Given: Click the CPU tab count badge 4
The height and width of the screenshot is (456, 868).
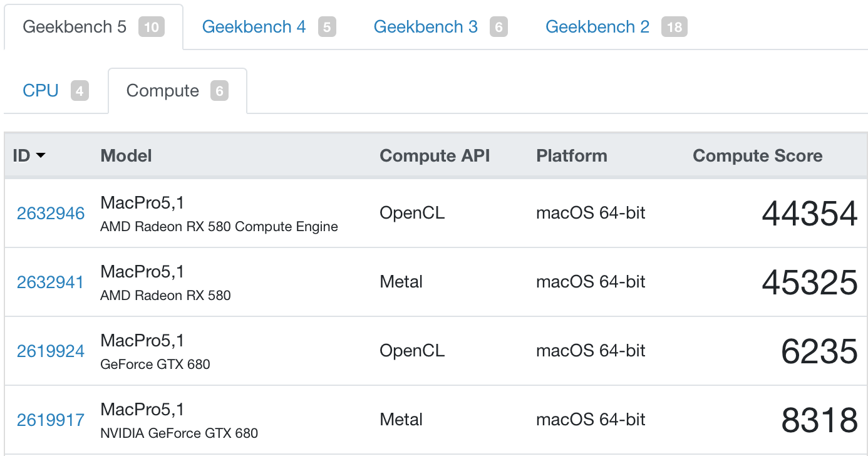Looking at the screenshot, I should click(80, 91).
